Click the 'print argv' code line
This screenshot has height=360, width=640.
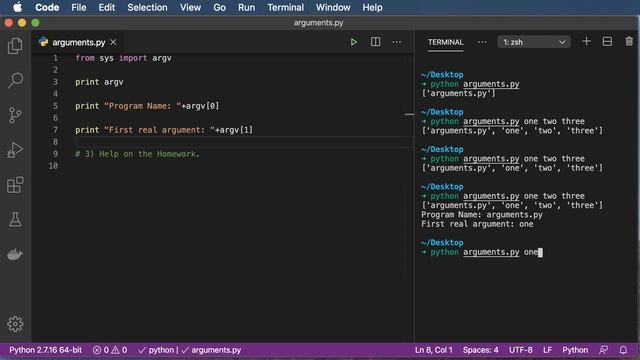coord(99,82)
